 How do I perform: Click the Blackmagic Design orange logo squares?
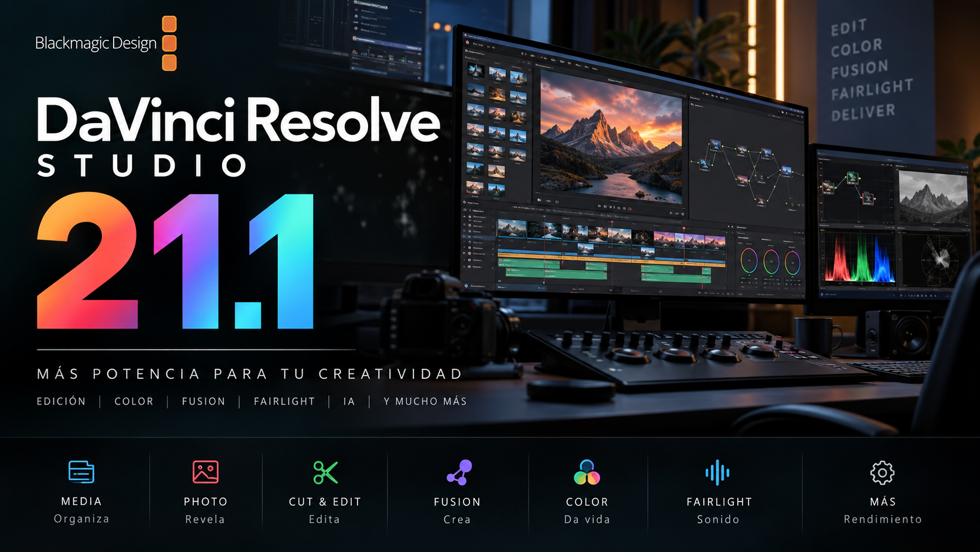[x=169, y=43]
